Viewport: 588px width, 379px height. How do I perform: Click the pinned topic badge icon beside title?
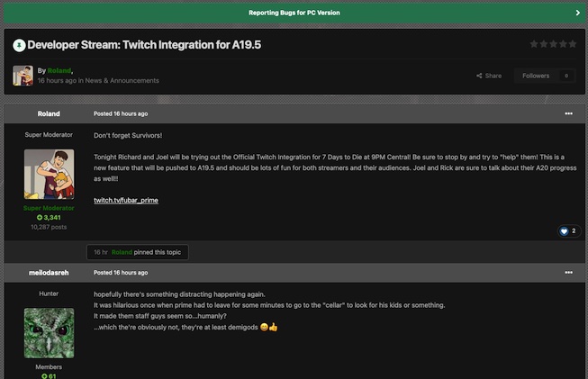click(19, 44)
